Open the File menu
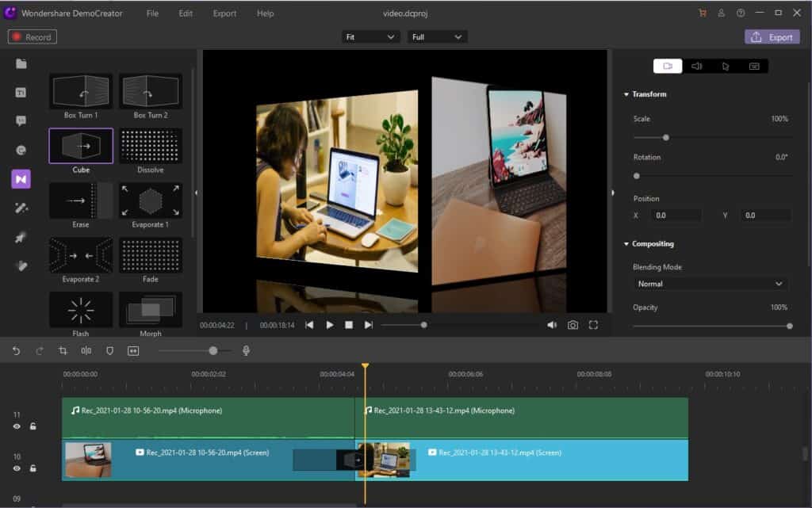 (152, 13)
